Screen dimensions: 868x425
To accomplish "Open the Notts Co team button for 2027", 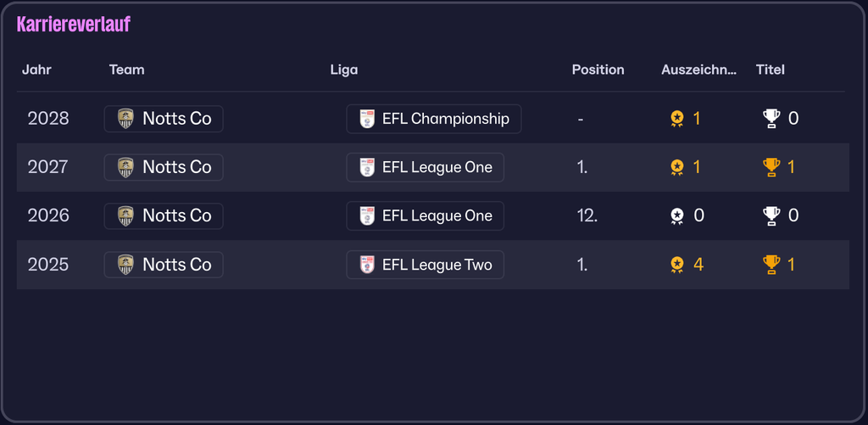I will pos(164,167).
